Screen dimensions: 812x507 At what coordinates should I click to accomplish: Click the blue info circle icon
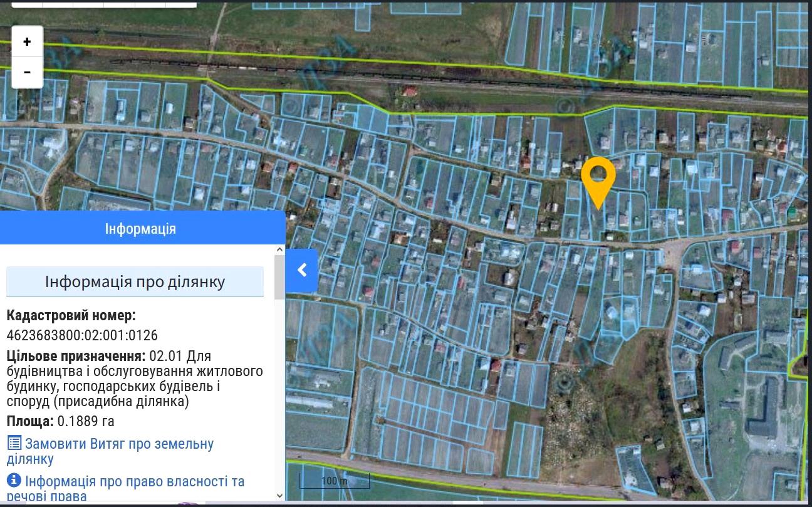point(14,481)
